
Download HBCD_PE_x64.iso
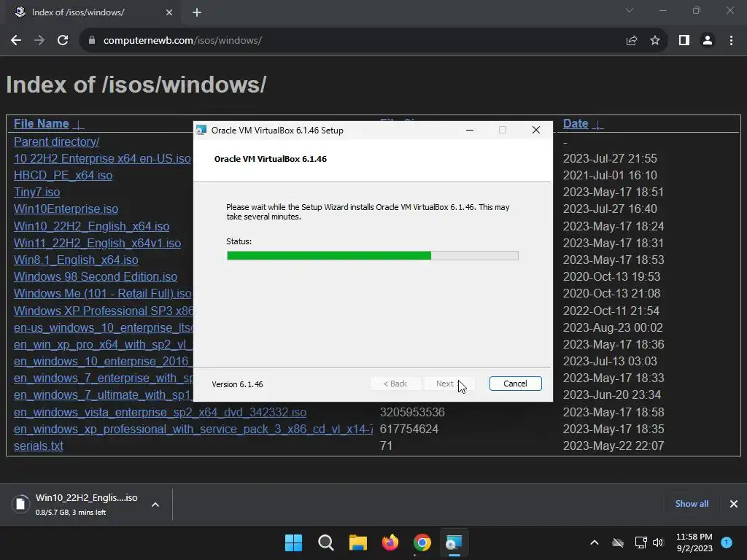click(x=63, y=175)
